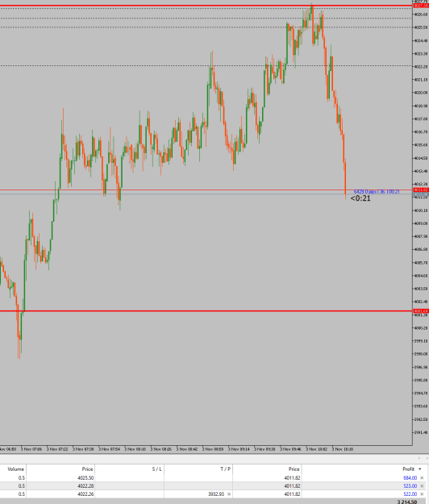Click the 3 Nov 09:14 time label
429x504 pixels.
pos(239,449)
